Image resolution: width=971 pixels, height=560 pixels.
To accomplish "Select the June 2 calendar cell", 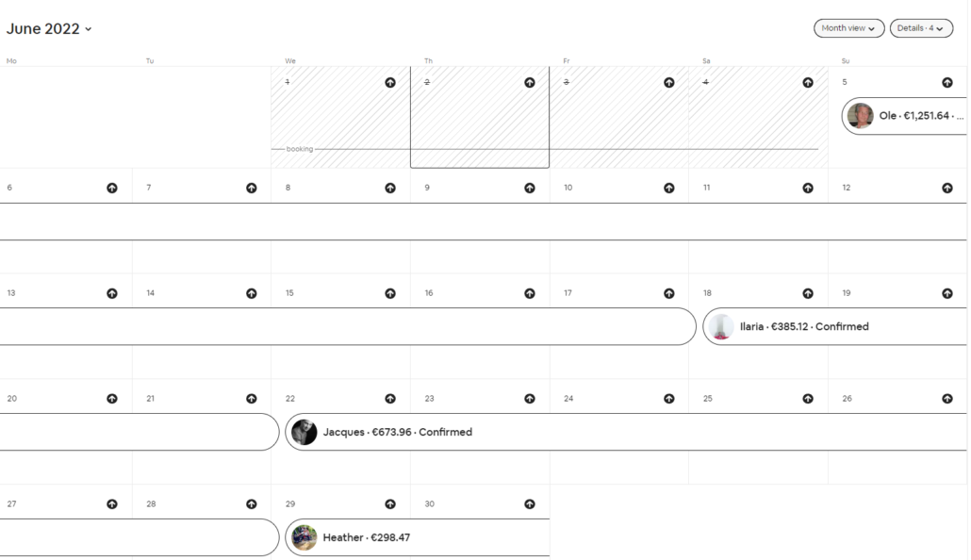I will [x=479, y=123].
